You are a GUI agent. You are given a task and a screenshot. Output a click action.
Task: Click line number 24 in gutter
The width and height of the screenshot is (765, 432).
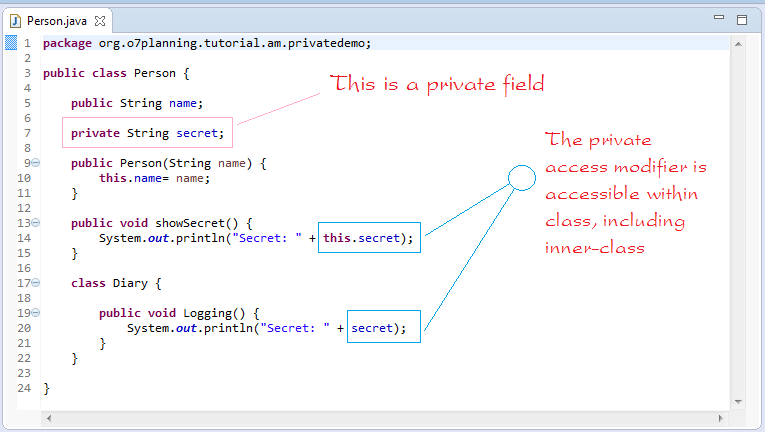coord(24,389)
